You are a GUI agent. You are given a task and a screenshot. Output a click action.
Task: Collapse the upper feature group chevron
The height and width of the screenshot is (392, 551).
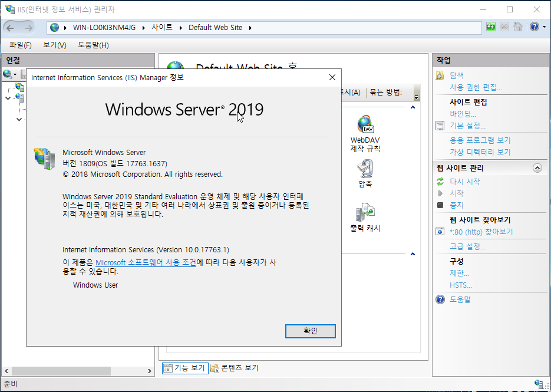[x=413, y=107]
